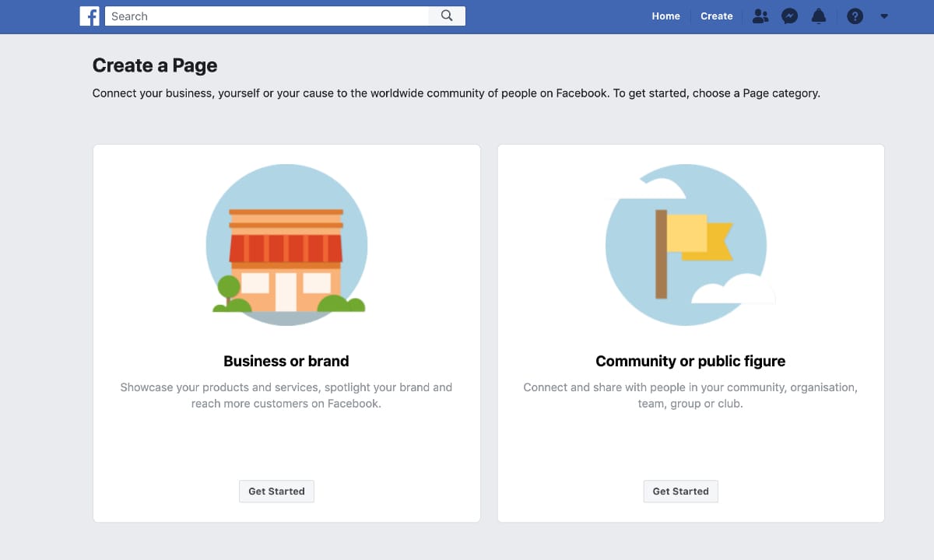The image size is (934, 560).
Task: Click the 'Connect your business, yourself' intro text
Action: (456, 93)
